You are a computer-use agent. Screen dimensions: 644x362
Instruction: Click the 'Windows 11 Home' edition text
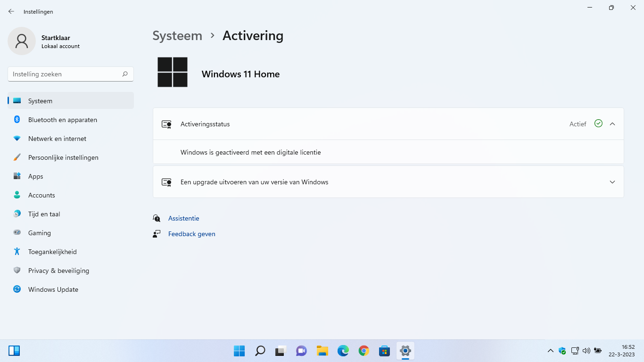(x=241, y=74)
